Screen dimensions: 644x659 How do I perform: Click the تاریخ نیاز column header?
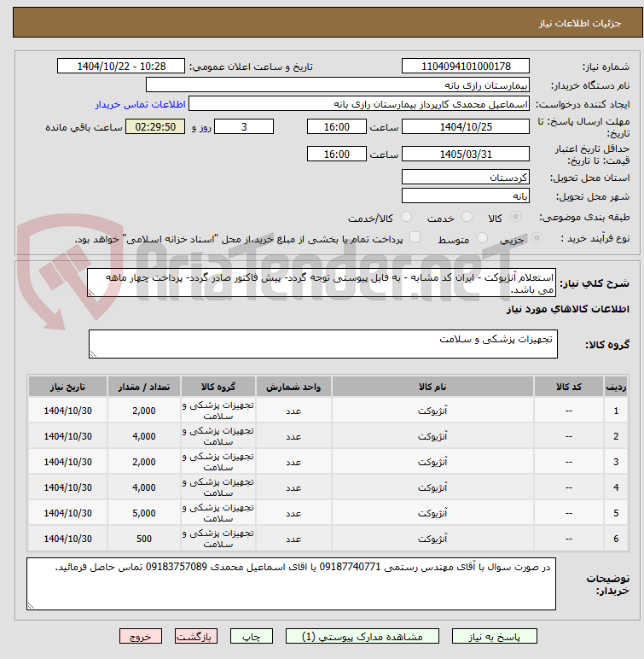click(67, 386)
